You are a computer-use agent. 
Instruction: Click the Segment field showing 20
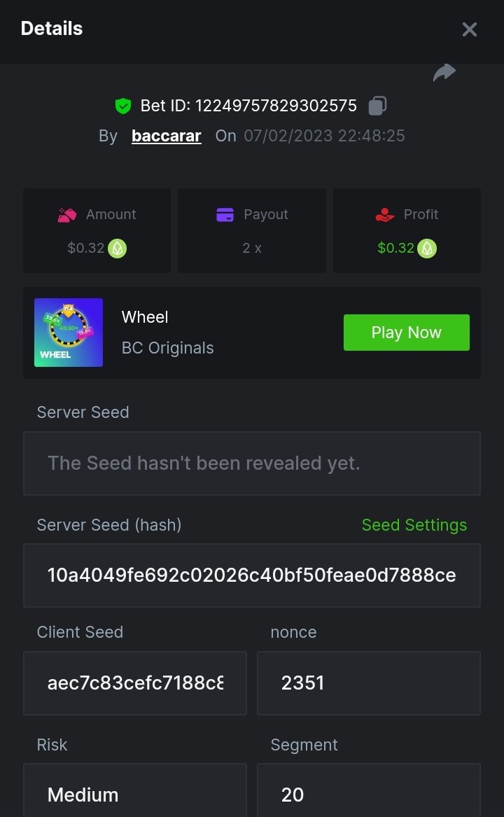coord(368,794)
